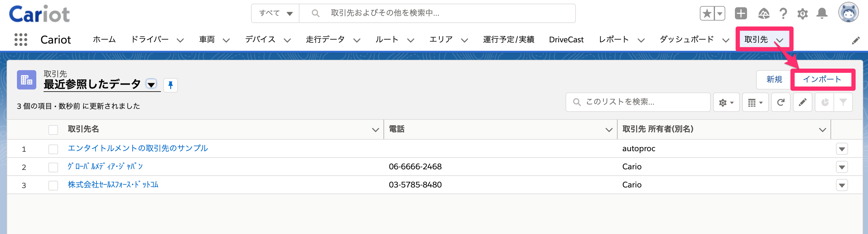868x234 pixels.
Task: Open the Favorites star icon
Action: click(707, 14)
